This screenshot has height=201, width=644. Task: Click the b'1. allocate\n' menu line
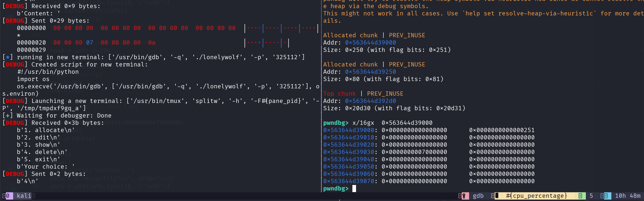(x=46, y=130)
